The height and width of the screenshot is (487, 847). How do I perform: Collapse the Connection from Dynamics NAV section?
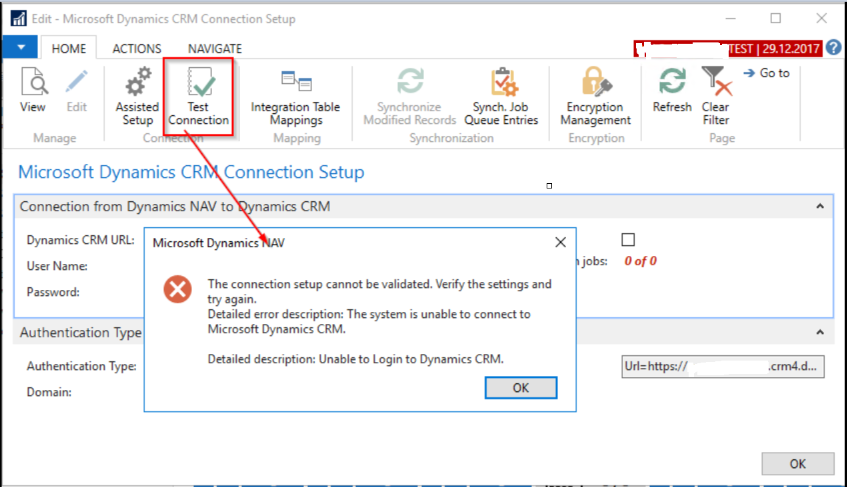820,206
